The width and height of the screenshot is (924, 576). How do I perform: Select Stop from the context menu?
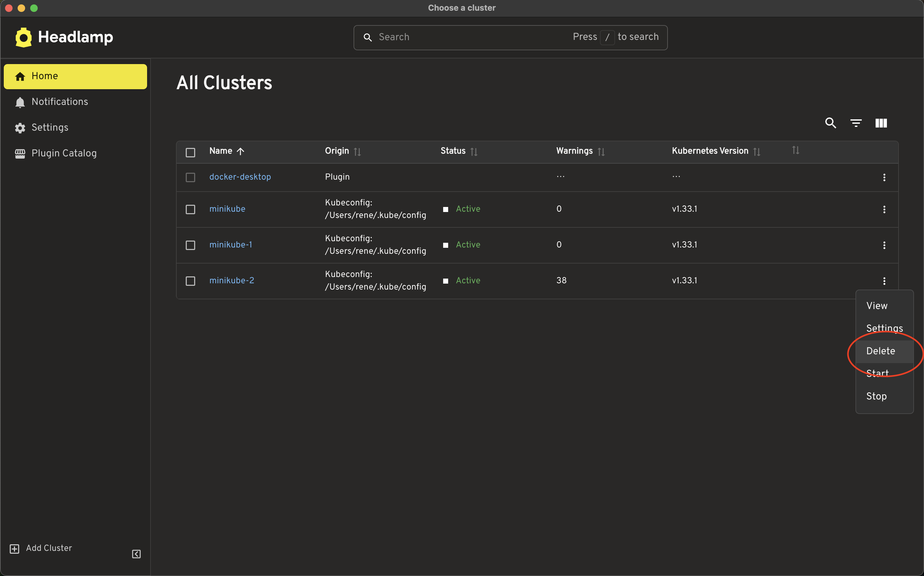876,396
